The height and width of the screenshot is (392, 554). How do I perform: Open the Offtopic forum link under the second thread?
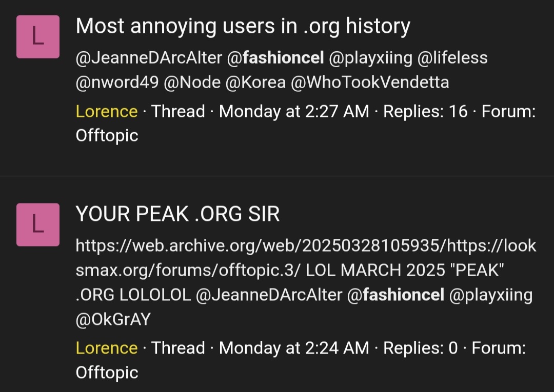pyautogui.click(x=107, y=373)
